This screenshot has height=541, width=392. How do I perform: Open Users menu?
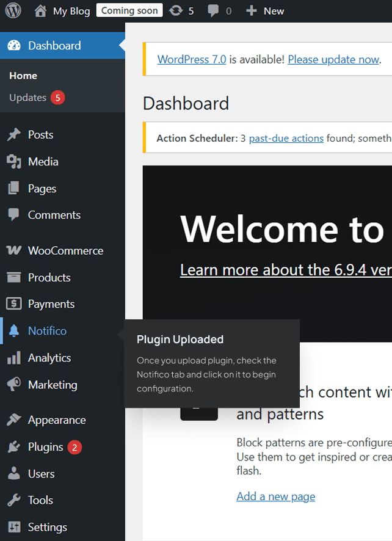(62, 474)
